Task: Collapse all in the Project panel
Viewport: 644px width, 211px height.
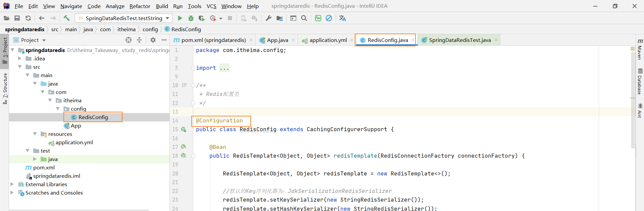Action: tap(139, 40)
